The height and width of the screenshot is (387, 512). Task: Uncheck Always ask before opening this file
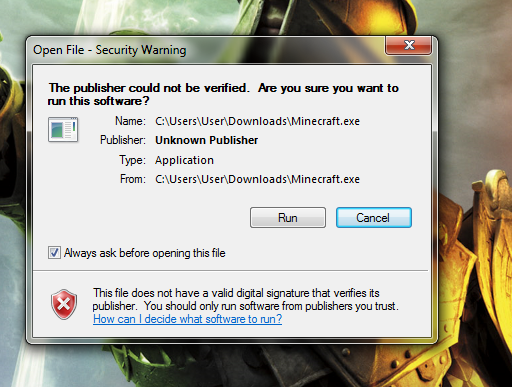click(x=54, y=253)
